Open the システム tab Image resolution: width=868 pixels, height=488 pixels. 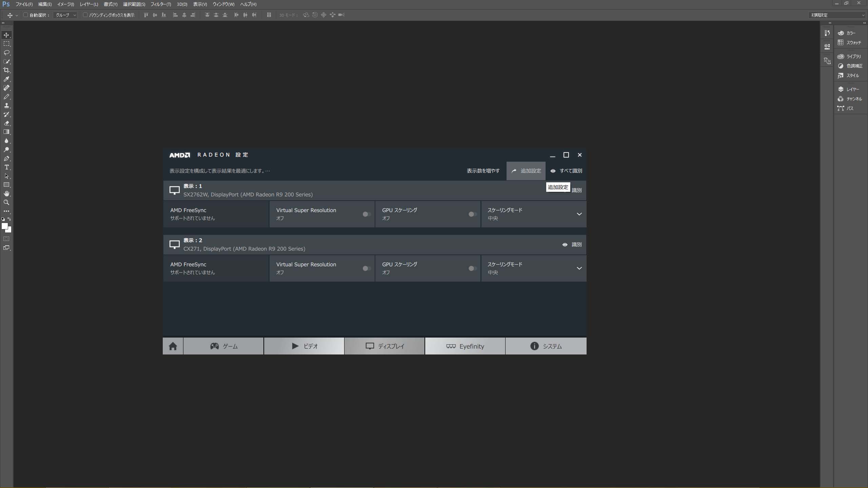coord(546,346)
